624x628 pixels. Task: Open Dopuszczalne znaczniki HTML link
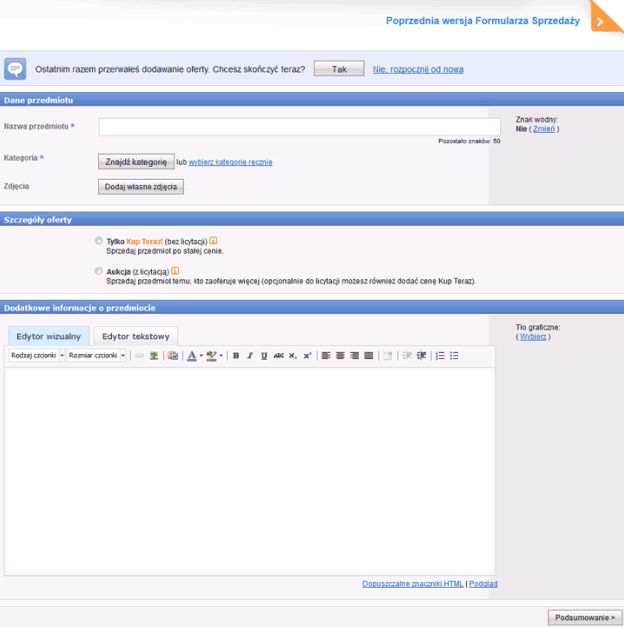point(413,584)
